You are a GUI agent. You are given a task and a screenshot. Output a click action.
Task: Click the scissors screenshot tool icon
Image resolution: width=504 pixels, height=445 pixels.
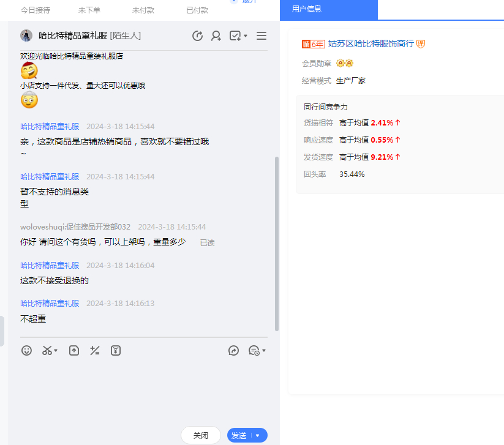coord(47,351)
